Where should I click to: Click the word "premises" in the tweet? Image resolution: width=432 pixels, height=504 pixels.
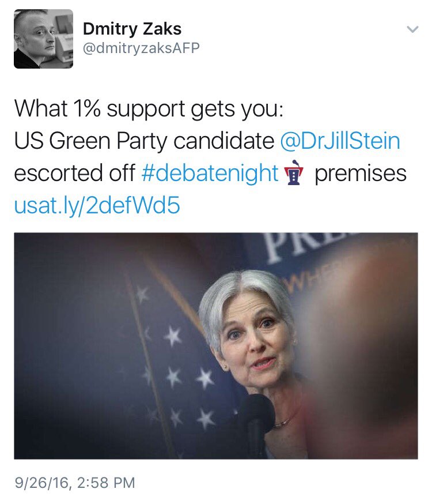(x=361, y=174)
